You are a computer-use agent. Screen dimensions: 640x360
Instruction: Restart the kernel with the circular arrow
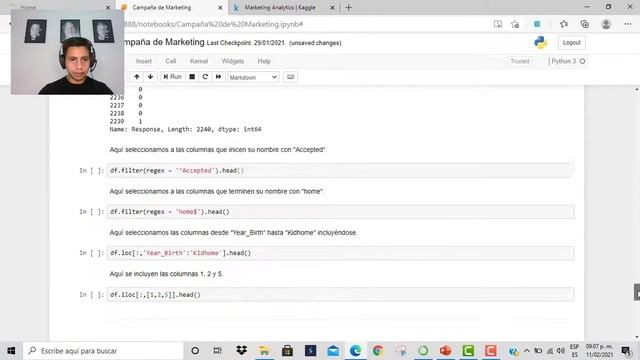205,77
